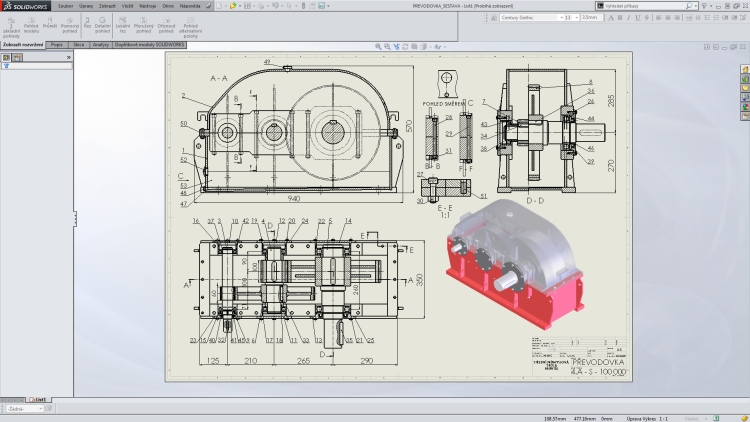Toggle Italic text formatting
The width and height of the screenshot is (750, 422).
pyautogui.click(x=629, y=17)
